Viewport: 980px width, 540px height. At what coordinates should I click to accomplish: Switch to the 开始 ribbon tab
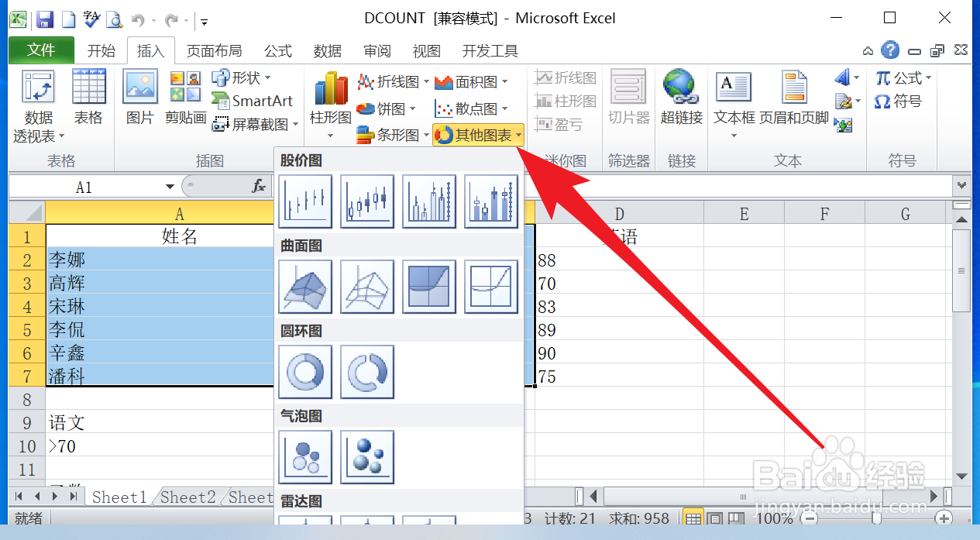click(101, 50)
